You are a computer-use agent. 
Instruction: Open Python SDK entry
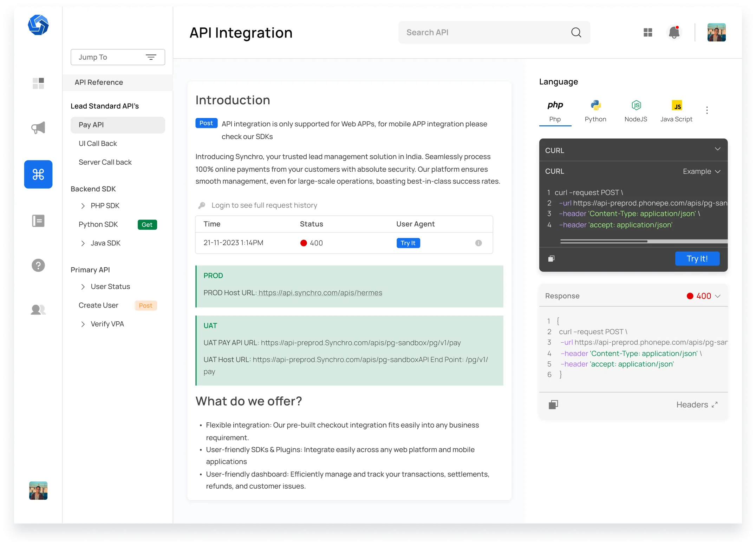click(x=98, y=224)
